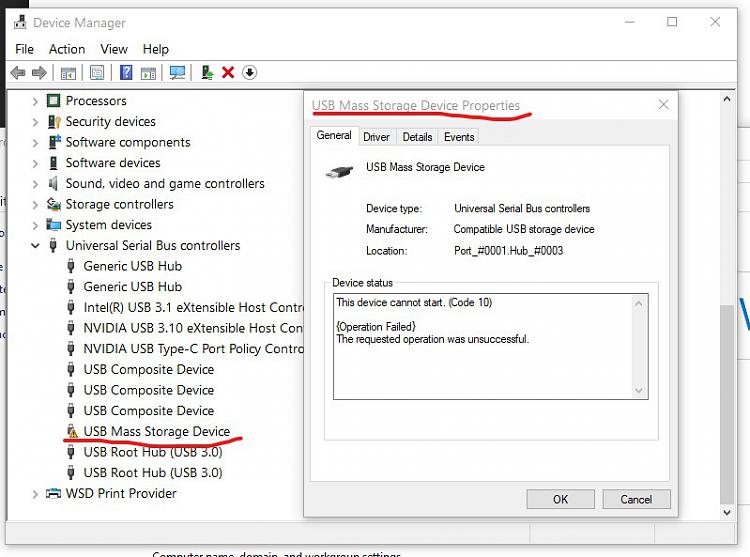Click the Storage controllers icon
Viewport: 750px width, 557px height.
54,205
